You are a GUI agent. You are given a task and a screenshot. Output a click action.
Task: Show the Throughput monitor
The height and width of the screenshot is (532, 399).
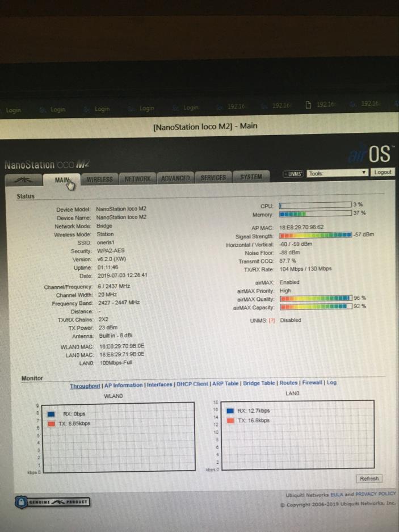[85, 386]
